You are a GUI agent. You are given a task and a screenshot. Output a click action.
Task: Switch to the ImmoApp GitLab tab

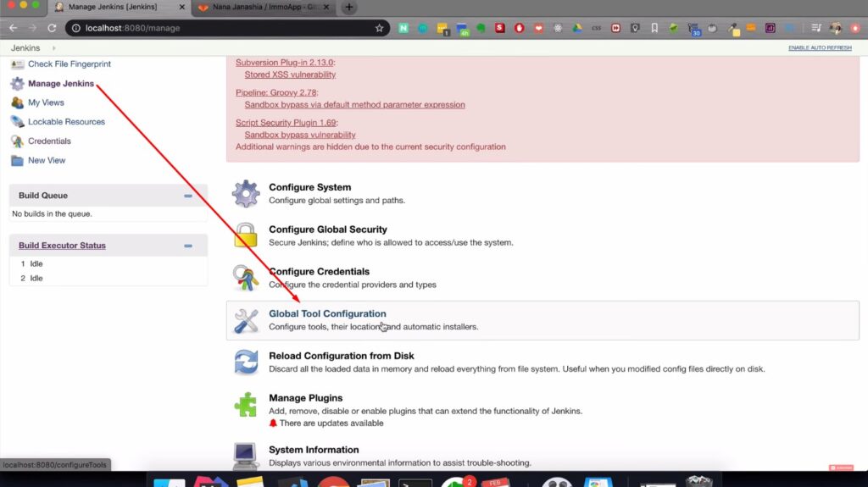click(263, 7)
